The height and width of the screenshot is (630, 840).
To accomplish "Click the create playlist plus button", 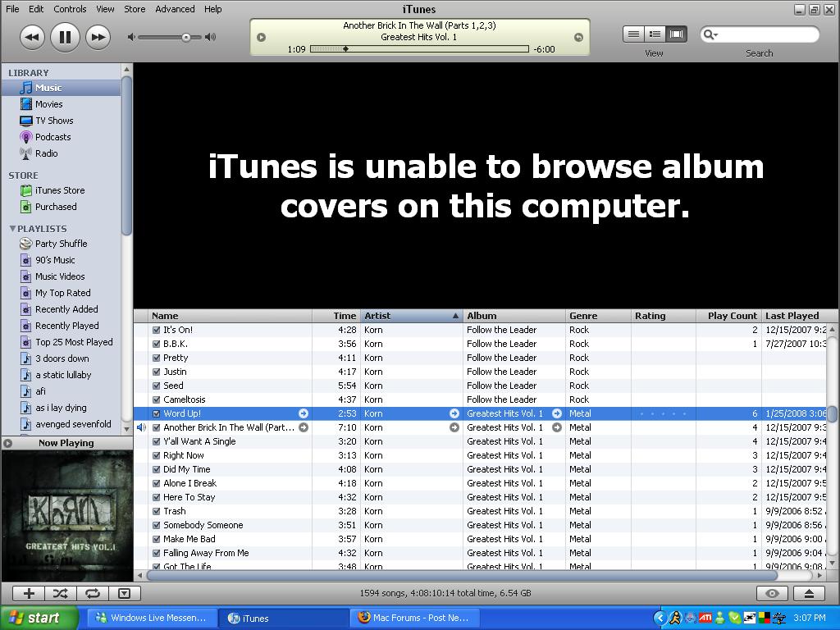I will click(29, 593).
